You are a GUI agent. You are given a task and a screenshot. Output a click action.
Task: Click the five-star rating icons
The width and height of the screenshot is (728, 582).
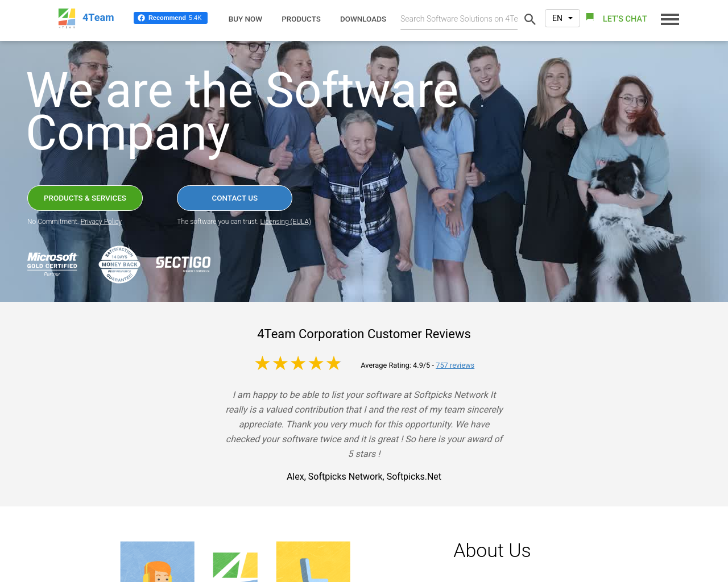(298, 364)
